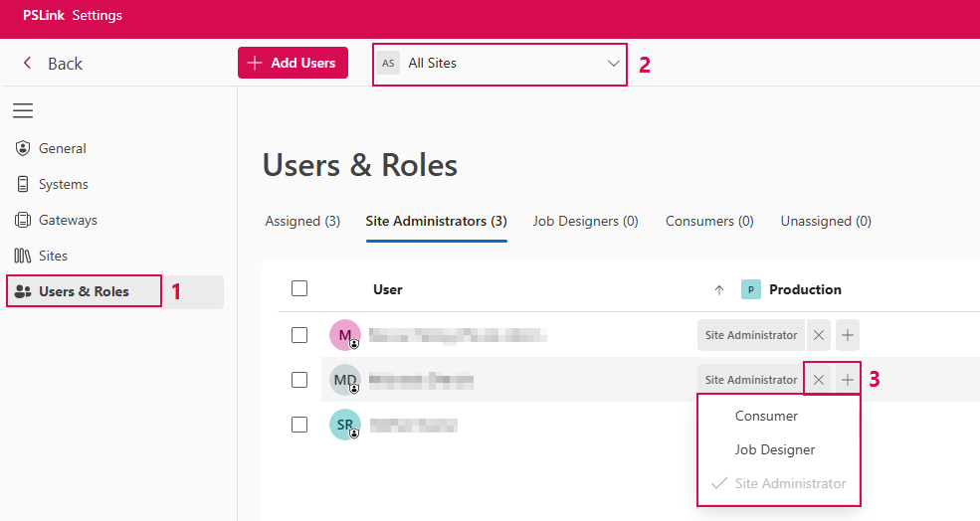This screenshot has height=521, width=980.
Task: Remove Site Administrator role from MD user
Action: (818, 380)
